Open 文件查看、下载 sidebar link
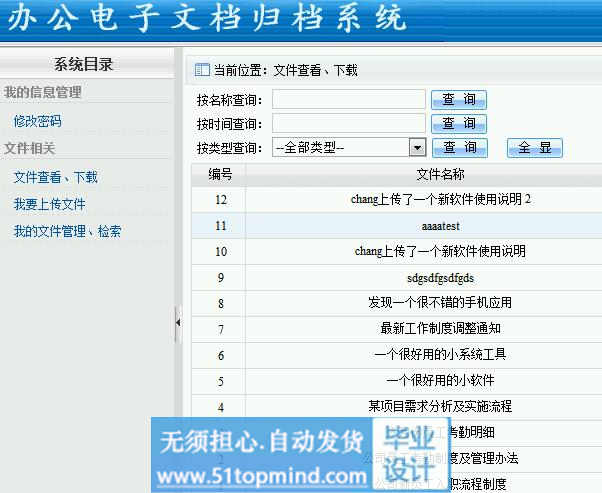 56,177
